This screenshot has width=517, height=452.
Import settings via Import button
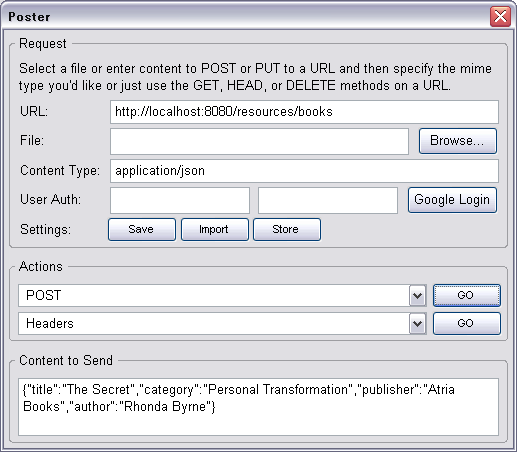pyautogui.click(x=215, y=229)
